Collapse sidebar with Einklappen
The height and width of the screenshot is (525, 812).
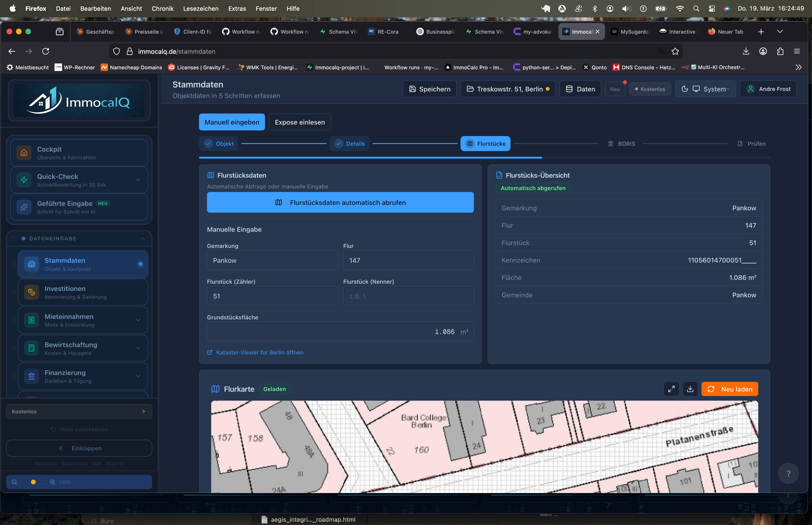coord(79,448)
